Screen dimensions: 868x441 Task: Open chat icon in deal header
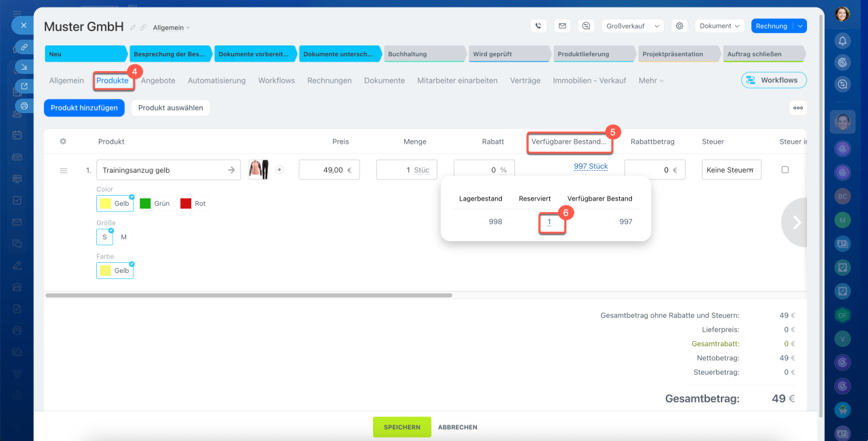(x=586, y=26)
